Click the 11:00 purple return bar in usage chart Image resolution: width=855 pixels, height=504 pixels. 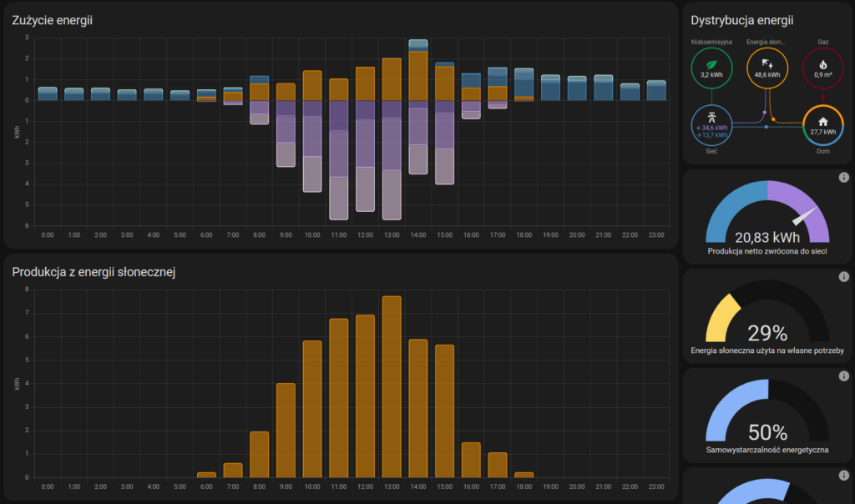[339, 160]
